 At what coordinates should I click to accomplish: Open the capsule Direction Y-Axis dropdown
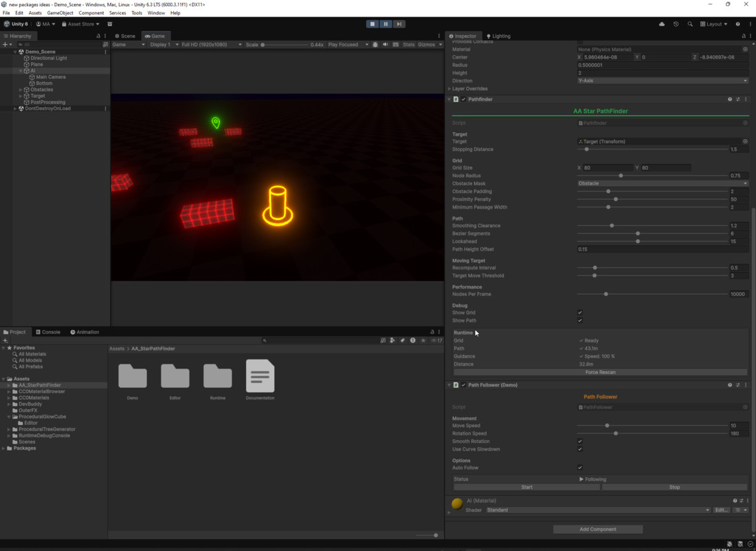tap(662, 81)
